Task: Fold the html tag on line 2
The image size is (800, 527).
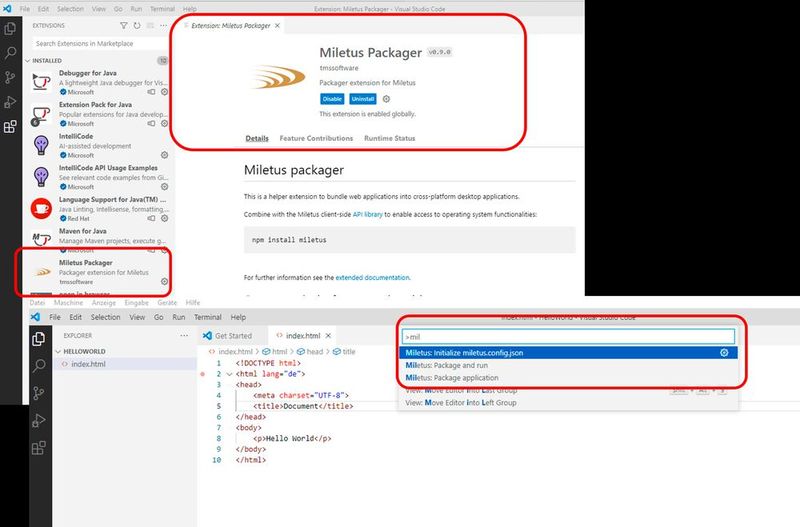Action: [230, 374]
